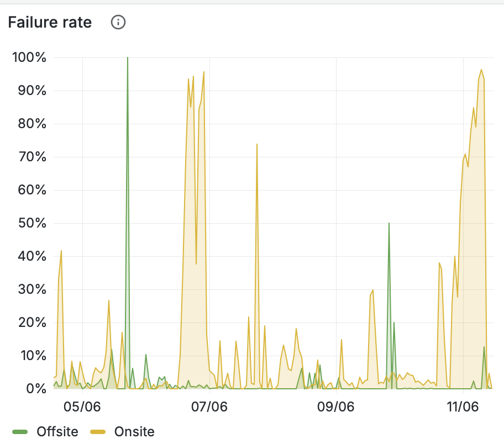Click the info icon beside Failure rate

tap(118, 22)
